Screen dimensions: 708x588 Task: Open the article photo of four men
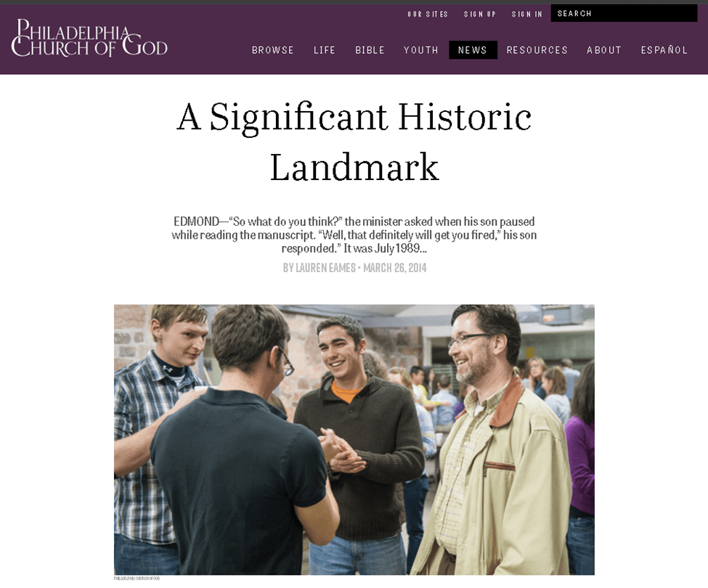354,439
